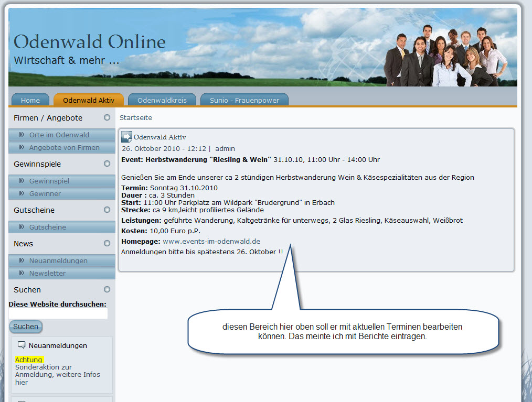Click arrow icon beside Gutscheine menu item
Viewport: 532px width, 402px height.
coord(22,227)
